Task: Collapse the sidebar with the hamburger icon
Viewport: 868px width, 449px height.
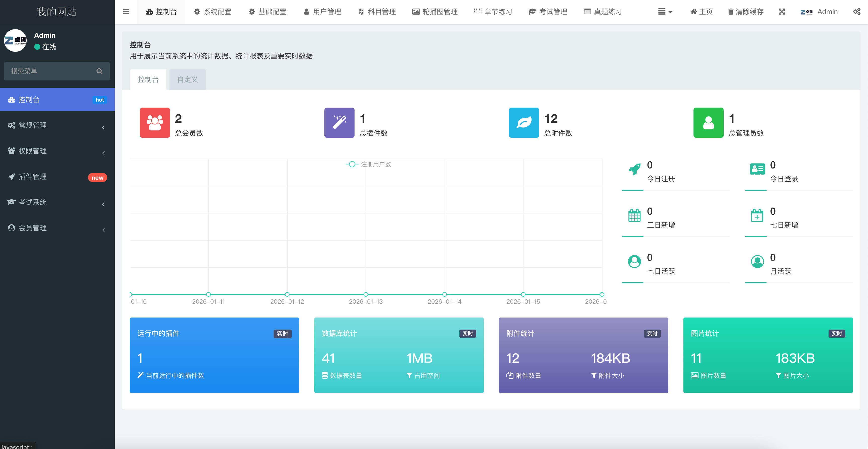Action: [x=126, y=12]
